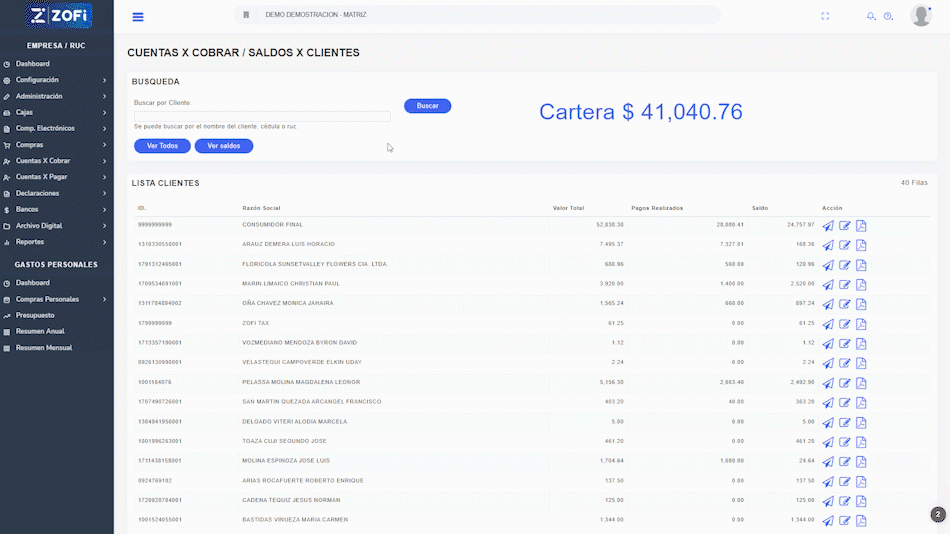The width and height of the screenshot is (950, 534).
Task: Expand the Comp. Electrónicos sidebar menu
Action: click(56, 128)
